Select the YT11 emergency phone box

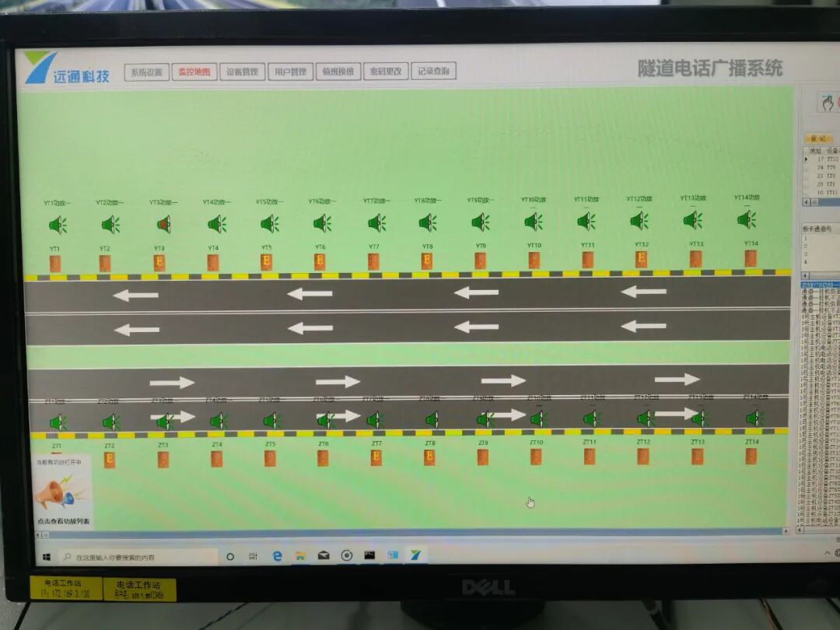[588, 259]
